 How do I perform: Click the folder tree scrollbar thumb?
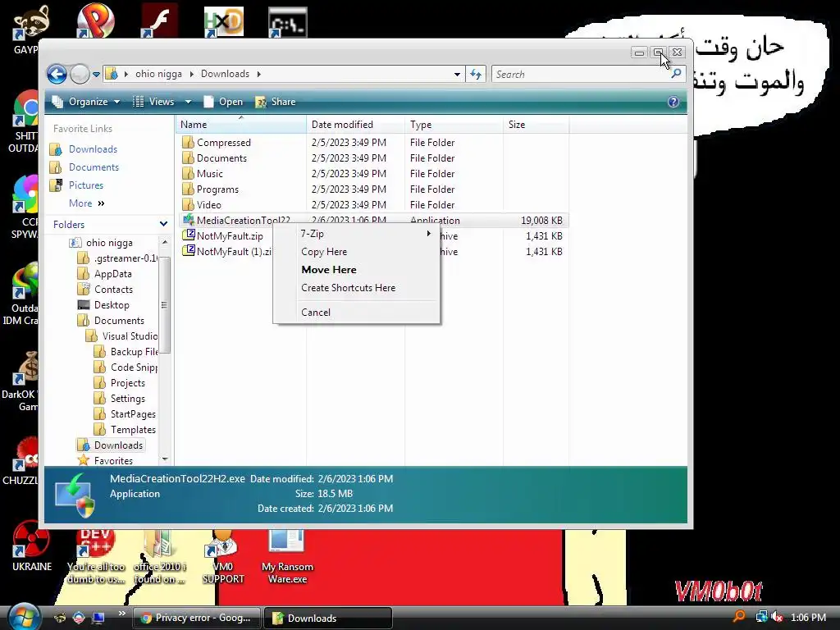[x=164, y=305]
